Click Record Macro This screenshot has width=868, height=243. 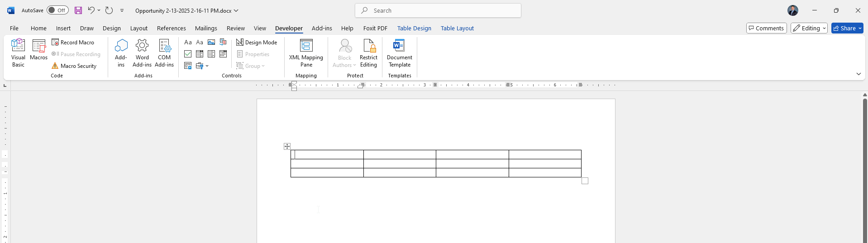pyautogui.click(x=73, y=42)
